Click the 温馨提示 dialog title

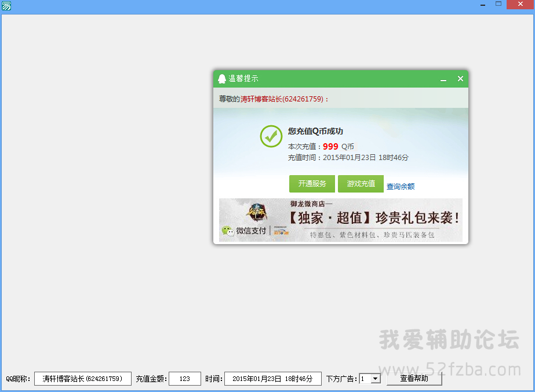tap(243, 78)
